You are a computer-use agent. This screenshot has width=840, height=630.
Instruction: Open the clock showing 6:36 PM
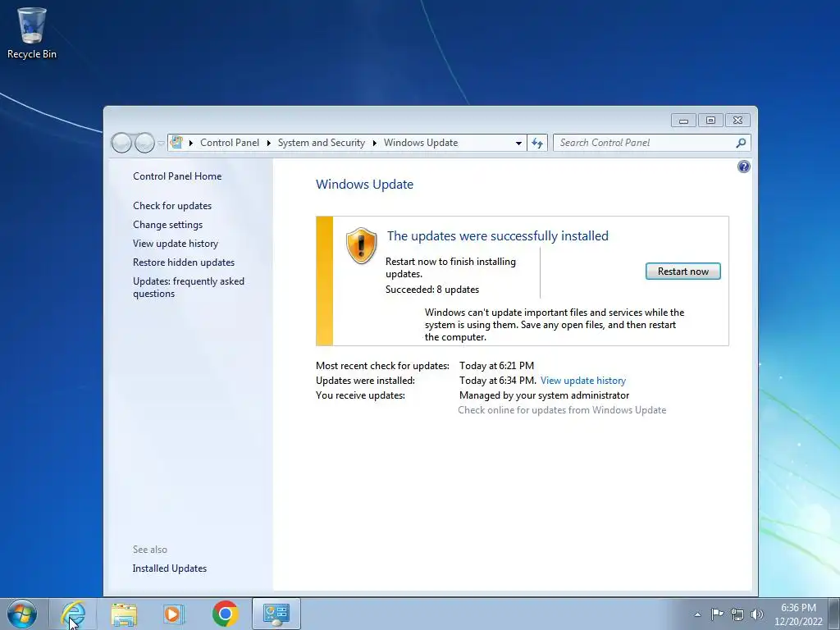pos(798,614)
